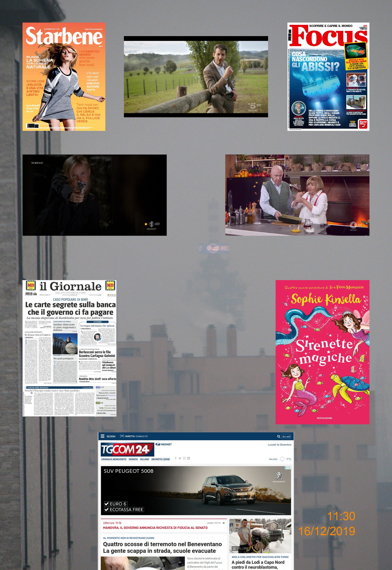The width and height of the screenshot is (392, 570).
Task: Click the Instagram icon on TGCOM24
Action: (184, 458)
